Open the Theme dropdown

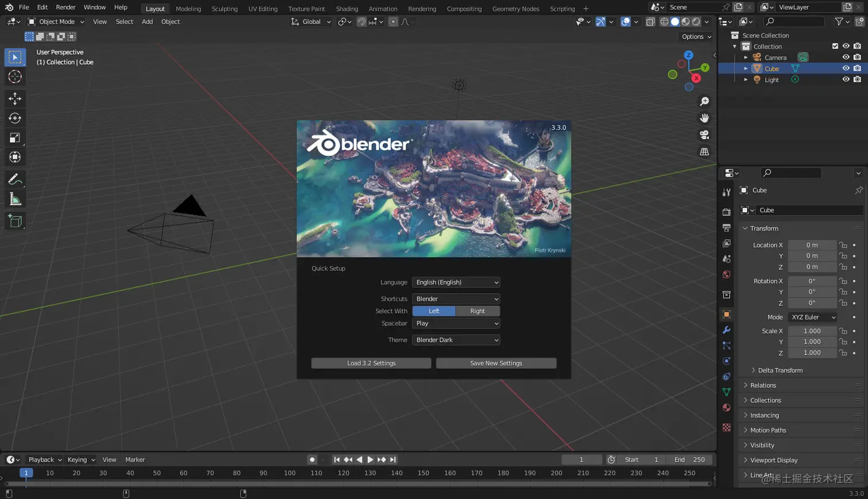[x=456, y=340]
